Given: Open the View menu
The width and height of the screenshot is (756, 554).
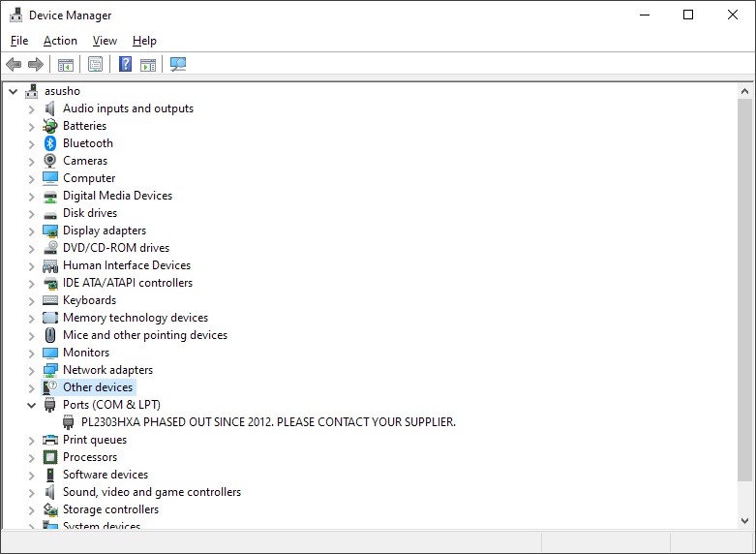Looking at the screenshot, I should click(x=105, y=41).
